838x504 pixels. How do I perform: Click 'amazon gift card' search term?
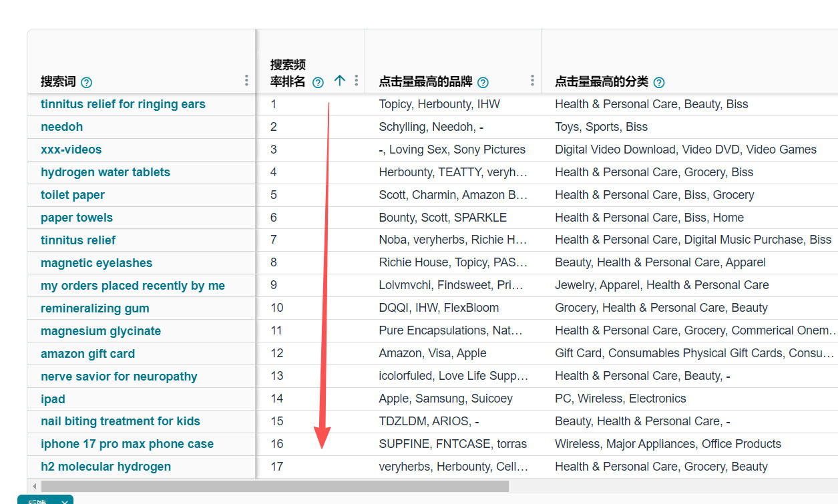87,354
